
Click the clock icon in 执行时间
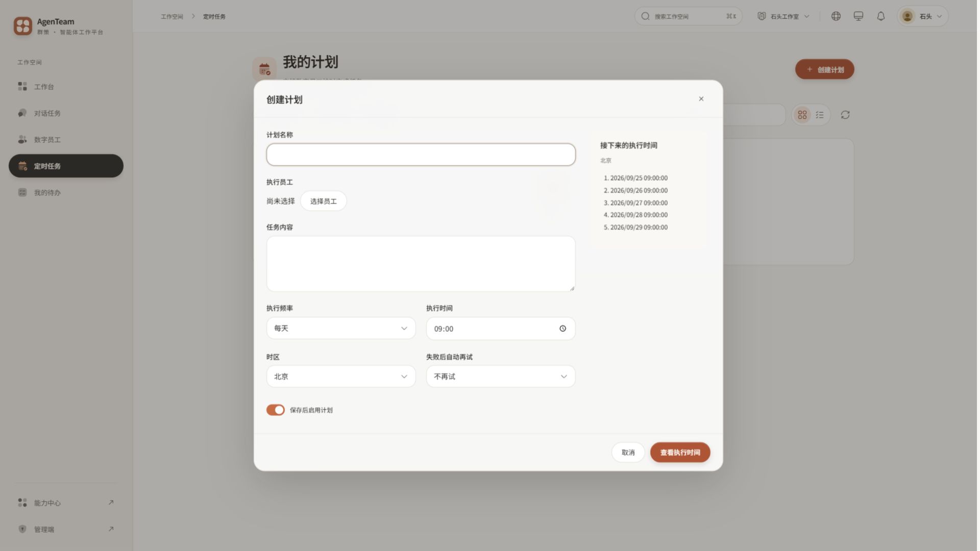pyautogui.click(x=562, y=329)
